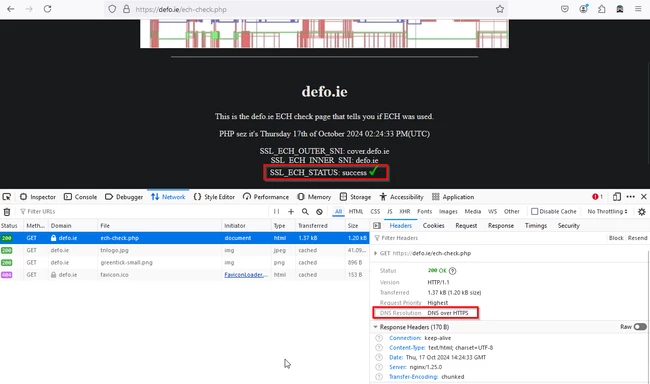Show the Timings details tab

(x=536, y=226)
